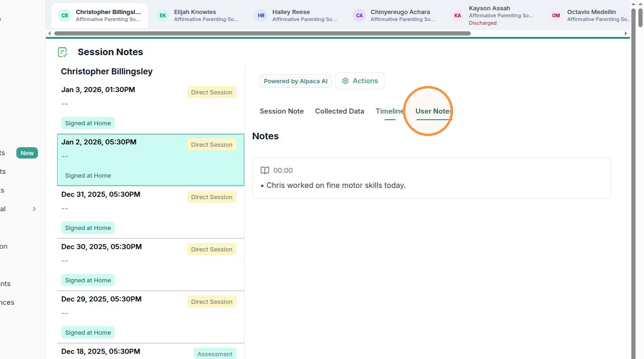Select the Christopher Billingsley client tab
This screenshot has height=359, width=644.
(x=100, y=15)
